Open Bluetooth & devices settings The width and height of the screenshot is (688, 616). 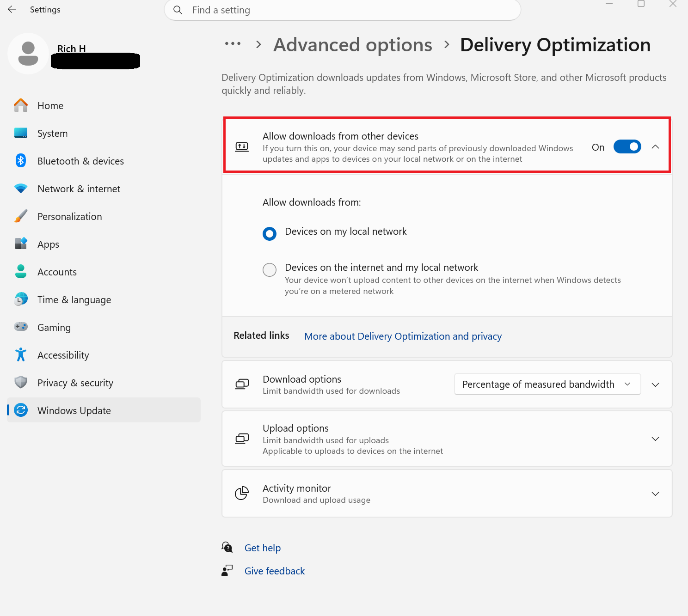(104, 161)
